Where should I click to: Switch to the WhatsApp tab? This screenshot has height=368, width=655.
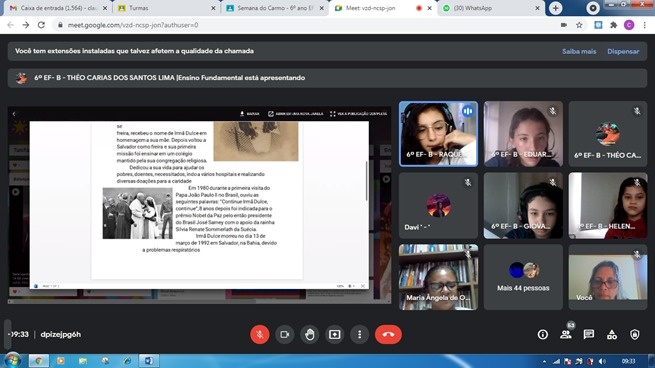(x=490, y=8)
